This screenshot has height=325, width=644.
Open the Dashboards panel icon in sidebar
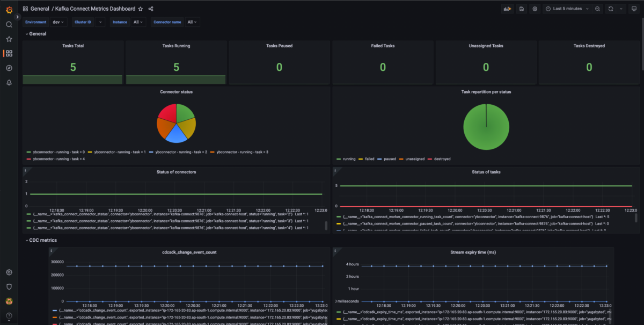(x=9, y=53)
